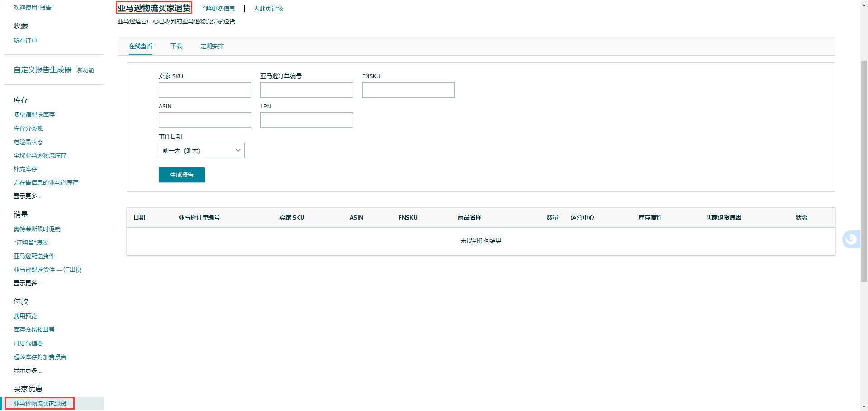
Task: Open 库存仓储超量费 report
Action: tap(34, 330)
